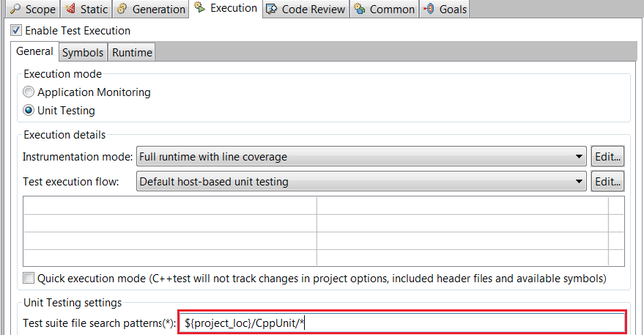Screen dimensions: 644x335
Task: Select Application Monitoring radio button
Action: click(x=29, y=92)
